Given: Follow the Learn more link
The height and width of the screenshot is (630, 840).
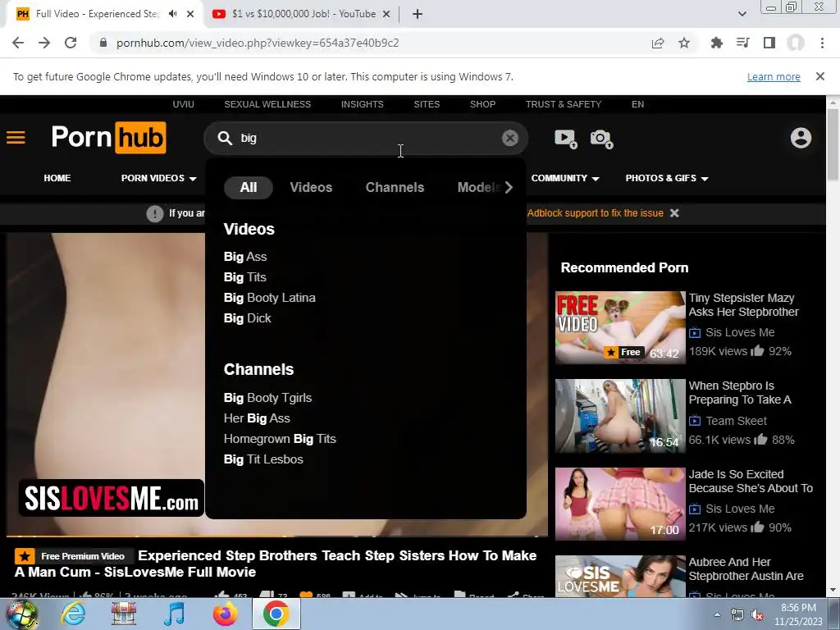Looking at the screenshot, I should pyautogui.click(x=774, y=76).
